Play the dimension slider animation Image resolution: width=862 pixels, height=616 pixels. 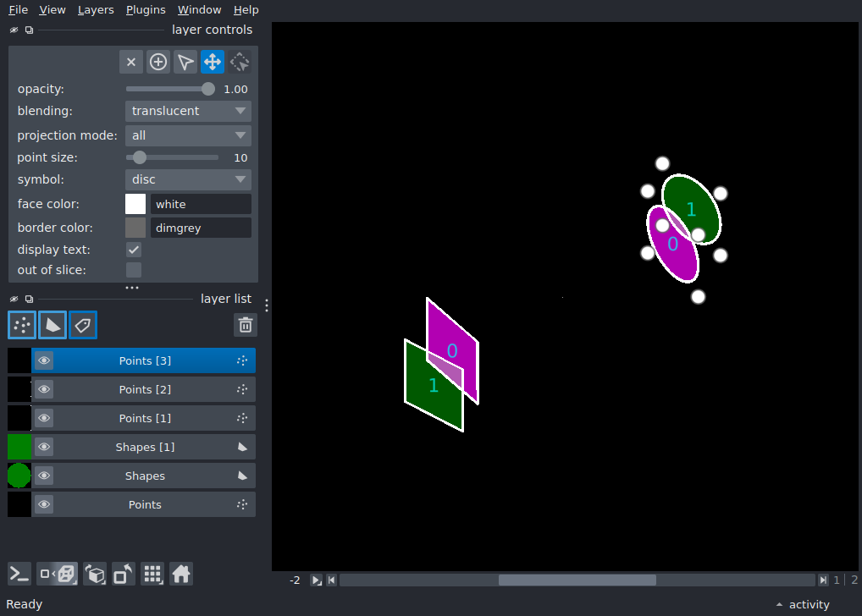click(x=316, y=580)
